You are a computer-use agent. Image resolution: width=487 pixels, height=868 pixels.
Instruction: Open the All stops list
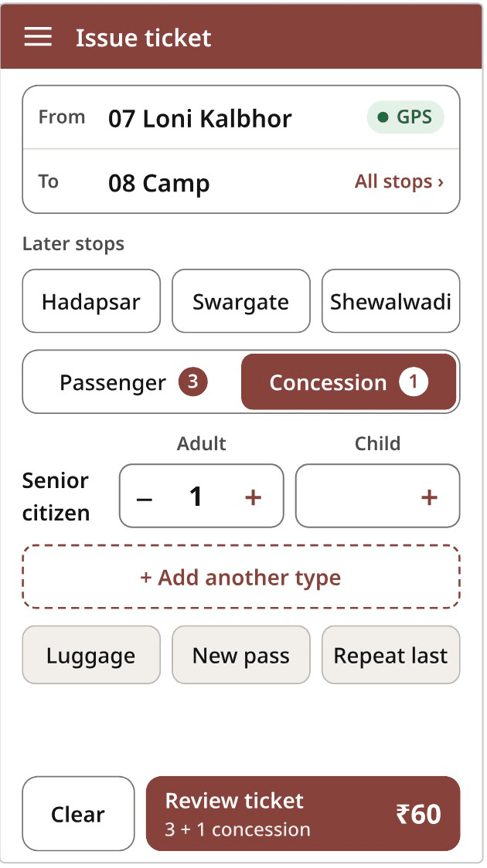399,181
